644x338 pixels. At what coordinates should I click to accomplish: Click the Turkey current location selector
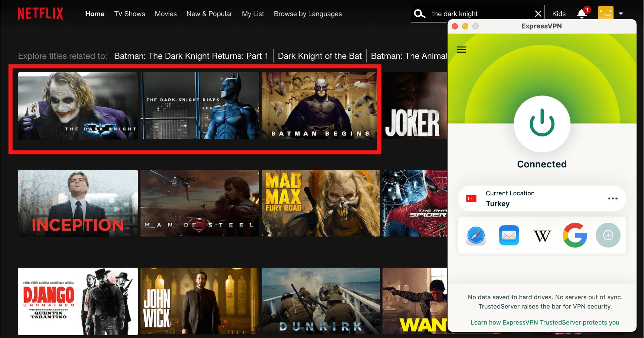[542, 199]
